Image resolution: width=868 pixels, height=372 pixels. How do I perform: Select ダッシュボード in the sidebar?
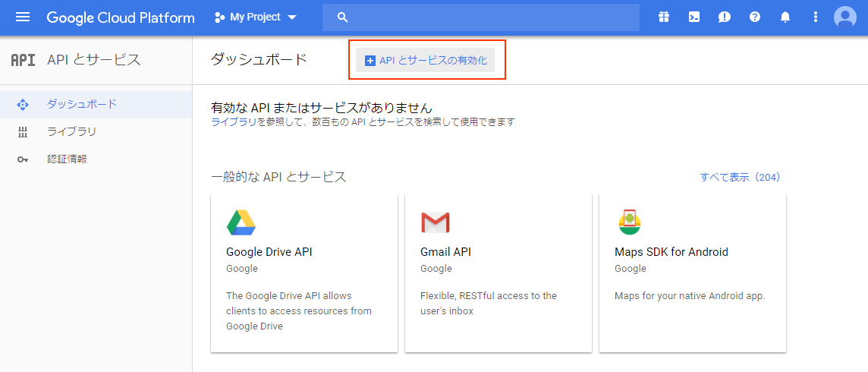(x=96, y=104)
